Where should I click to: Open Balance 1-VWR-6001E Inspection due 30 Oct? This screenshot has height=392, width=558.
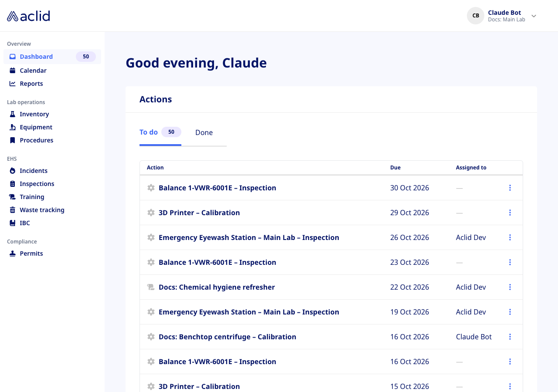[x=218, y=188]
